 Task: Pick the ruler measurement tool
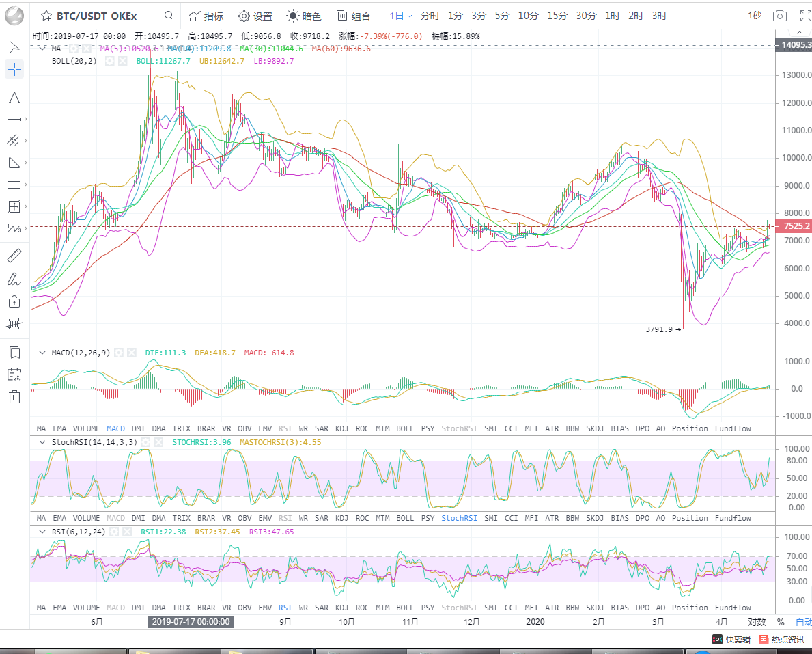(x=14, y=256)
